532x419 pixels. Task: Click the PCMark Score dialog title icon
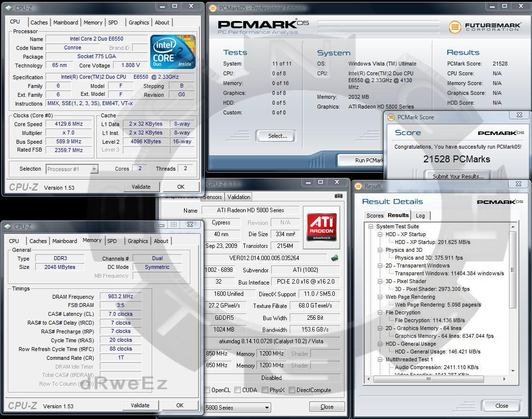[x=391, y=117]
